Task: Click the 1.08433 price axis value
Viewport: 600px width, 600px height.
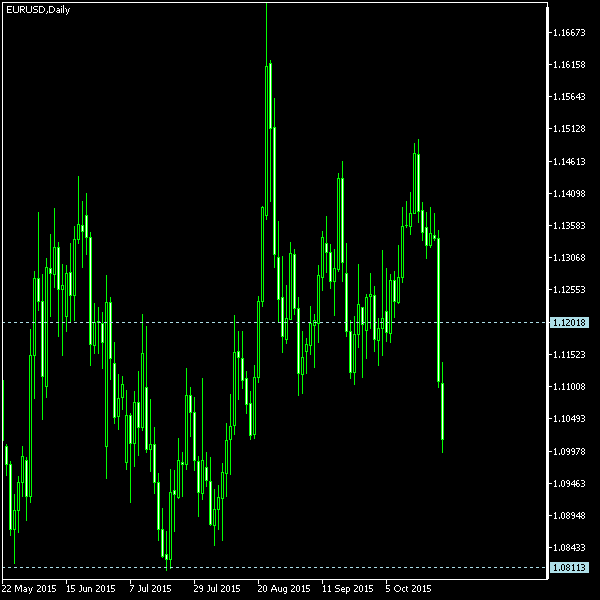Action: 569,548
